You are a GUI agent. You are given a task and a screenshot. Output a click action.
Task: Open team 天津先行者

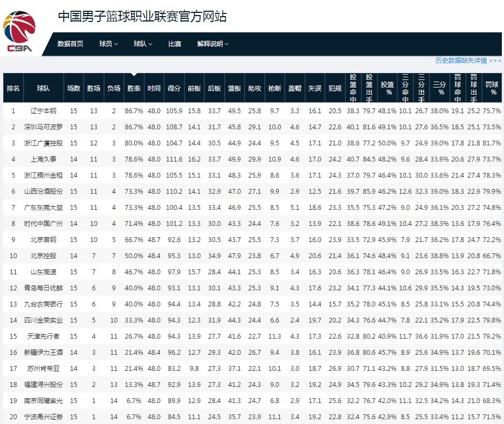click(43, 336)
